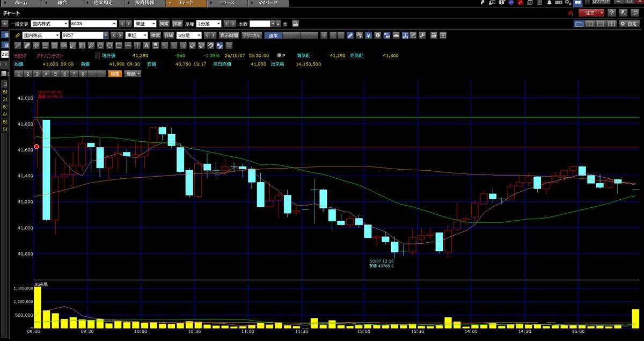Click the 検索 button beside 6857
The image size is (644, 341).
[x=156, y=35]
